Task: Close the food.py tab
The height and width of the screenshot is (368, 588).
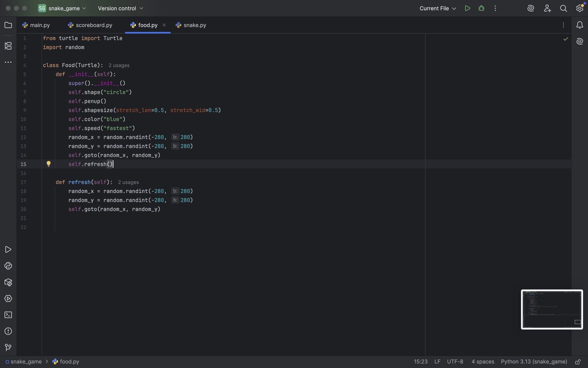Action: point(164,25)
